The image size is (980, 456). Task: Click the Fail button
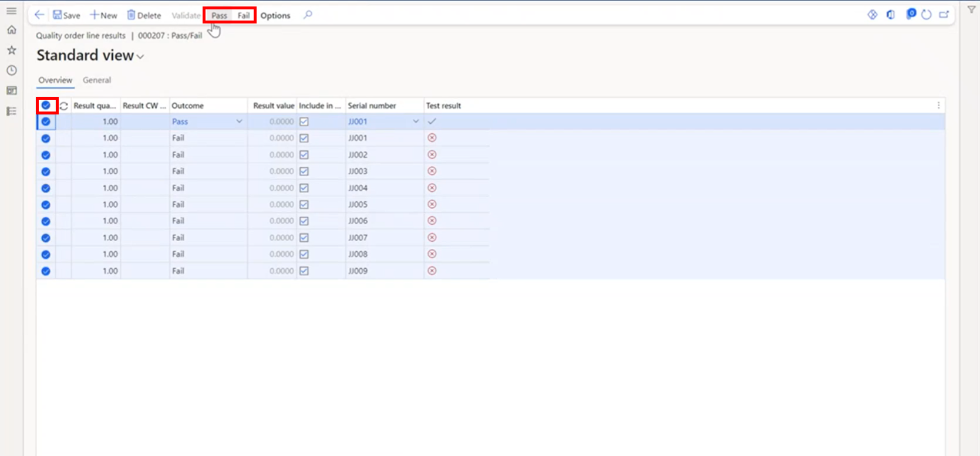click(x=244, y=16)
